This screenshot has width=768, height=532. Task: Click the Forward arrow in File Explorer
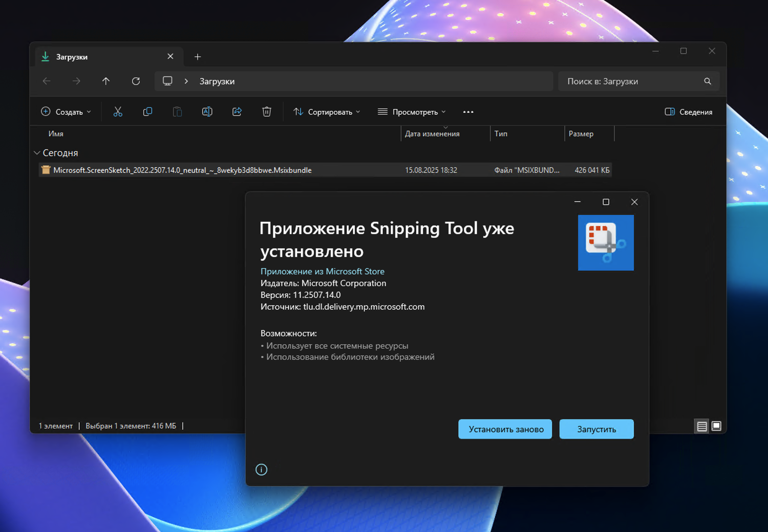[76, 81]
